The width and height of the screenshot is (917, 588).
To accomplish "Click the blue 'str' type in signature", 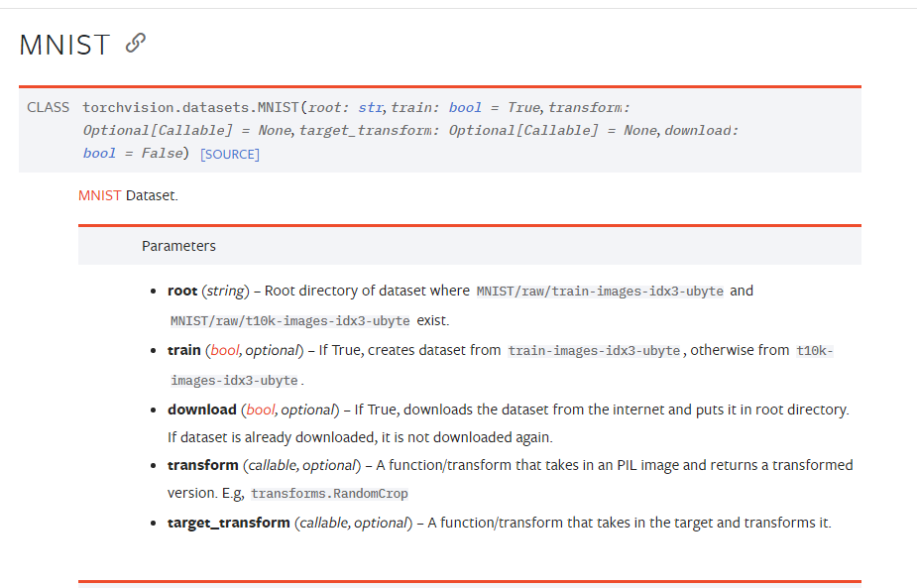I will pos(371,107).
